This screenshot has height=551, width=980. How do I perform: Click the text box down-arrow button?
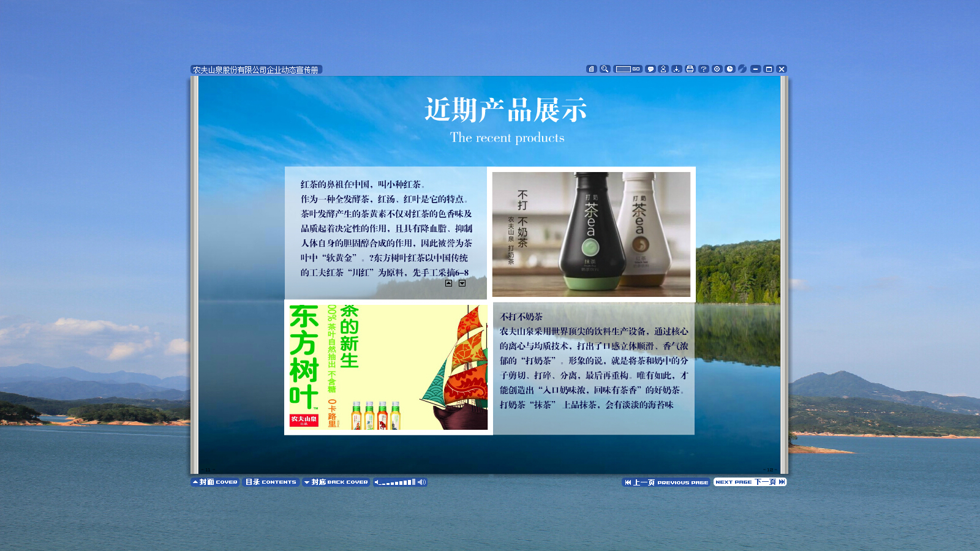point(462,283)
